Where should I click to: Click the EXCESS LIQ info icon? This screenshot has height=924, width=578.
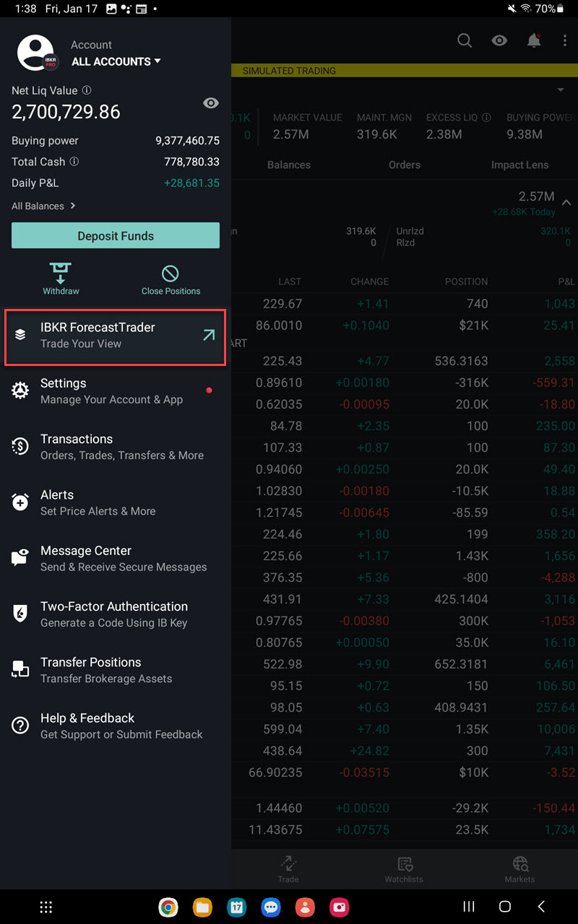pos(486,117)
